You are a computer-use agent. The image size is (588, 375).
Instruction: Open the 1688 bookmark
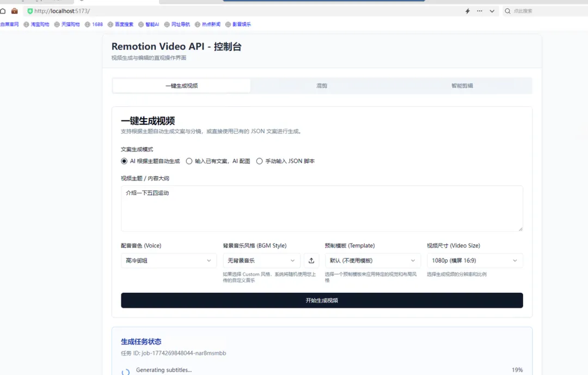[94, 25]
